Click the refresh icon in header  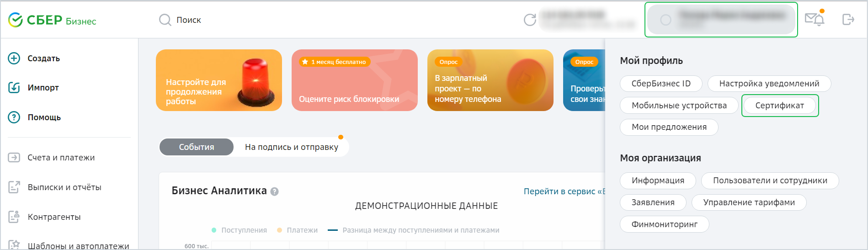tap(530, 20)
